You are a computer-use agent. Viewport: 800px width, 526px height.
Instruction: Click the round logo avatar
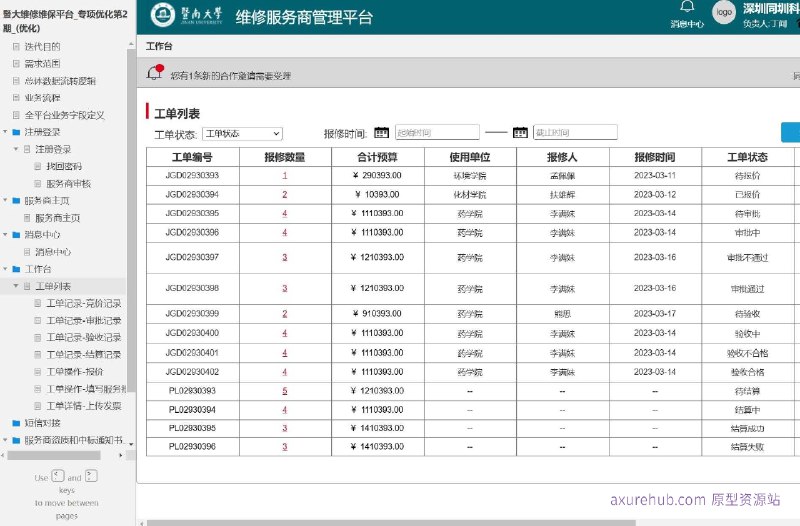pos(723,12)
